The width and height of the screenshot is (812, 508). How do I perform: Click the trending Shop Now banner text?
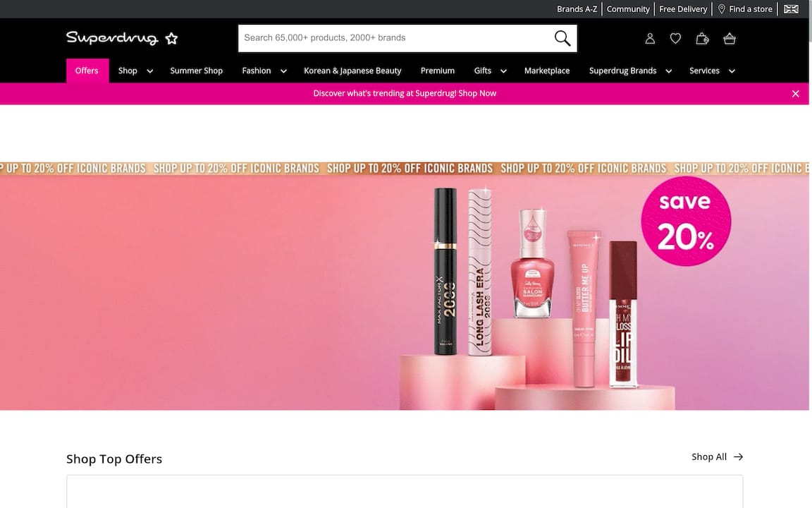405,93
